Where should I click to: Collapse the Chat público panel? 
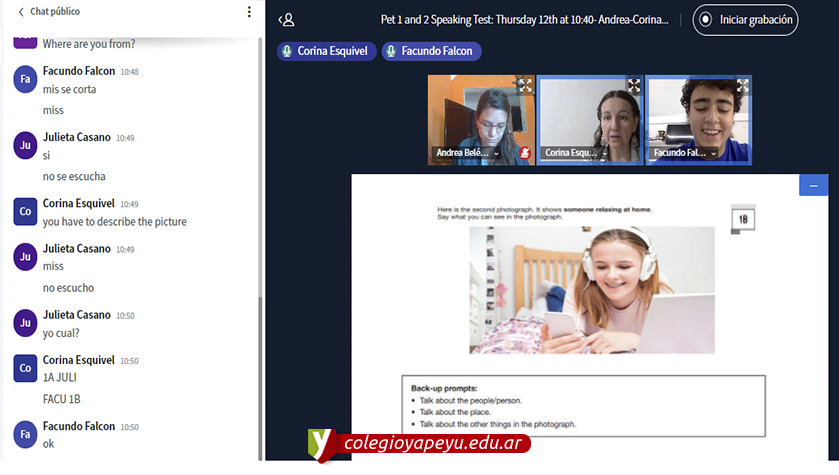21,12
